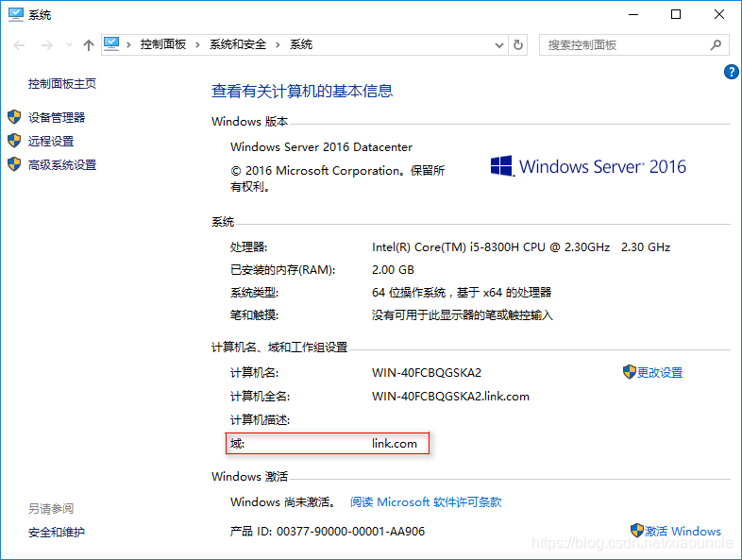
Task: Click the shield icon beside 设备管理器
Action: (14, 117)
